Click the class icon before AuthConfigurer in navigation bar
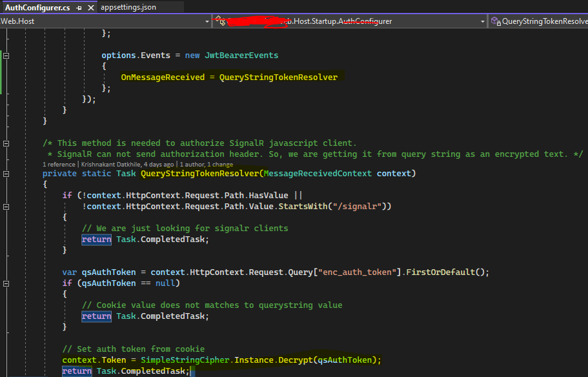The height and width of the screenshot is (377, 588). coord(220,21)
